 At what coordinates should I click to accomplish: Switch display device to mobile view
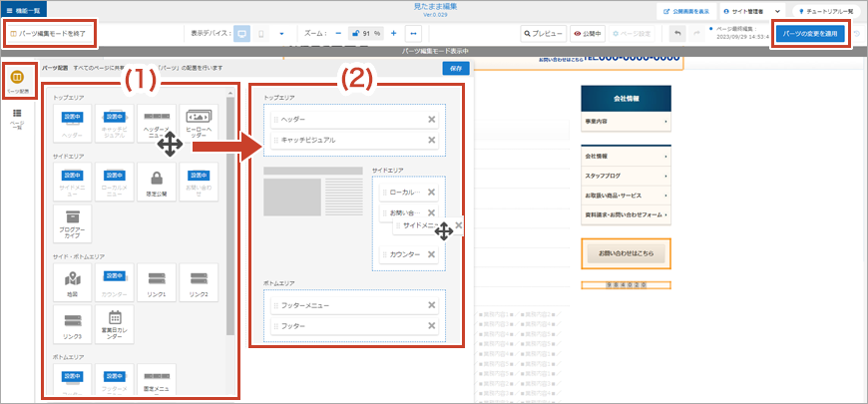pyautogui.click(x=261, y=33)
